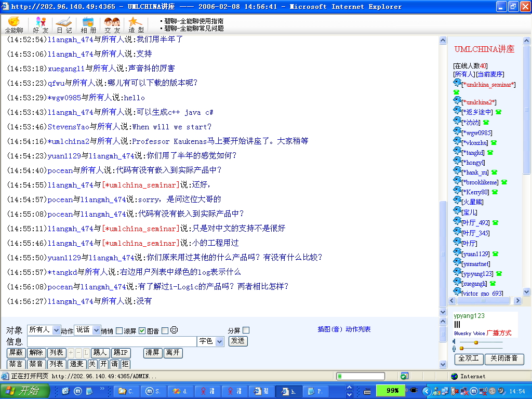Click the 碧聊-全能聊使用指南 guide link
This screenshot has width=532, height=399.
pos(194,21)
